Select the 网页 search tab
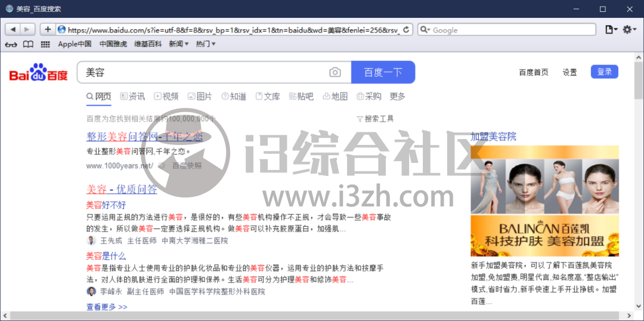The width and height of the screenshot is (644, 321). coord(98,97)
